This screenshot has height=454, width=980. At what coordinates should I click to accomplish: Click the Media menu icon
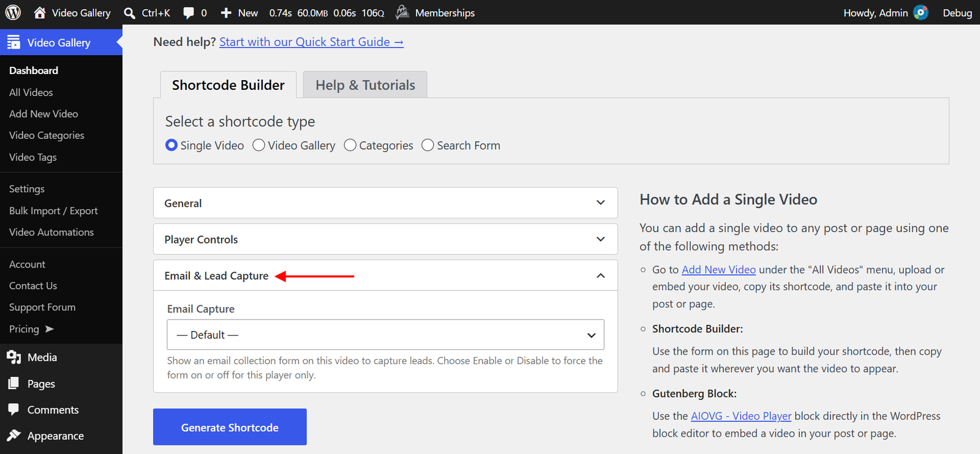pyautogui.click(x=13, y=357)
